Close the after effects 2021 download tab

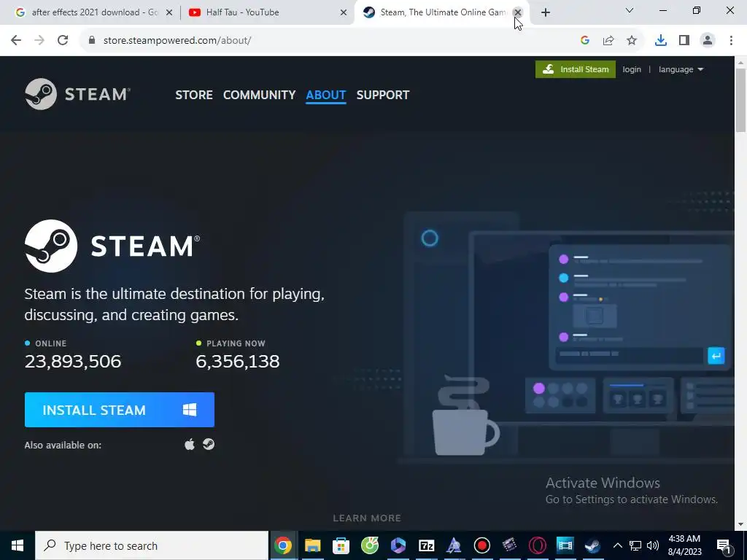(x=169, y=13)
